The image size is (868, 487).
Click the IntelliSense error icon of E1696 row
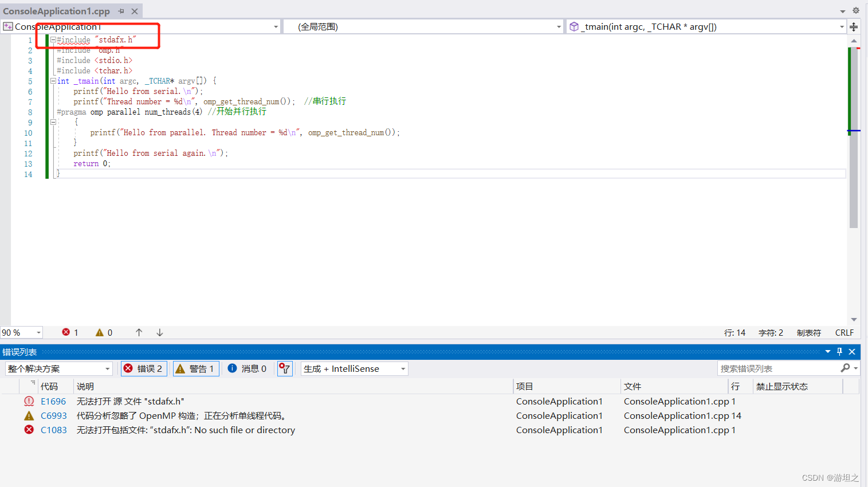[29, 402]
